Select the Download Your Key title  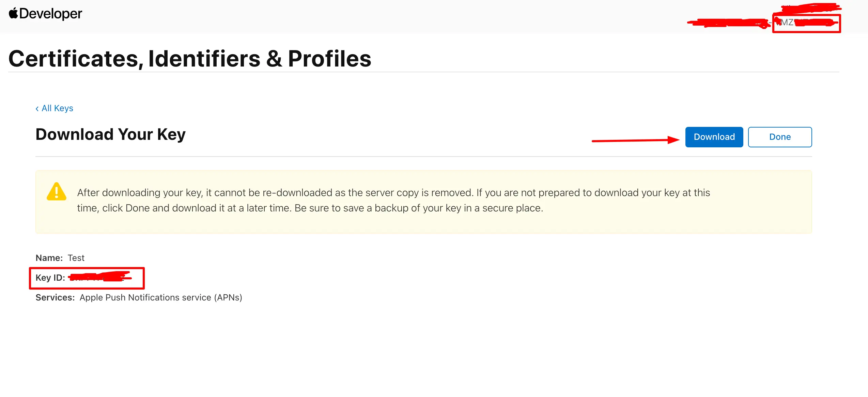(x=110, y=134)
